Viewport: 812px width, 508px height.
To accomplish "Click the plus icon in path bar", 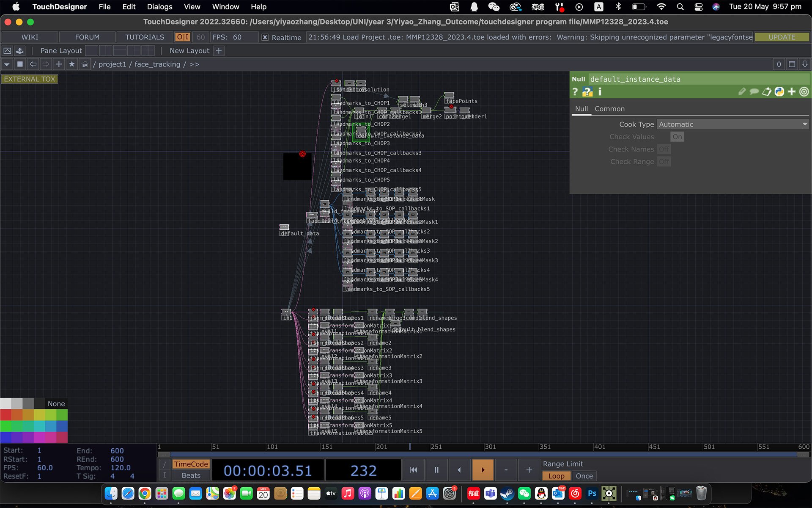I will click(59, 64).
